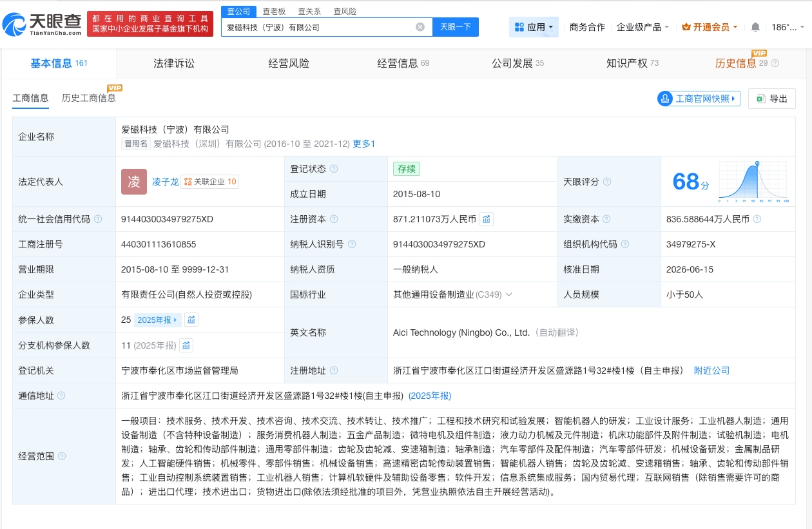The image size is (812, 529).
Task: Open the 2025年报 dropdown for 参保人数
Action: point(157,320)
